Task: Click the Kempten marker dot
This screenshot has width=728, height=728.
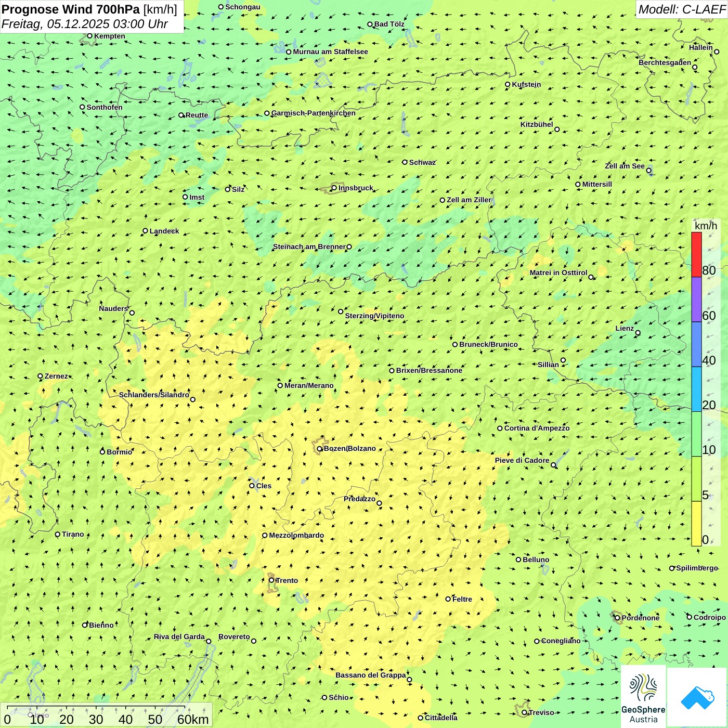Action: click(x=89, y=36)
